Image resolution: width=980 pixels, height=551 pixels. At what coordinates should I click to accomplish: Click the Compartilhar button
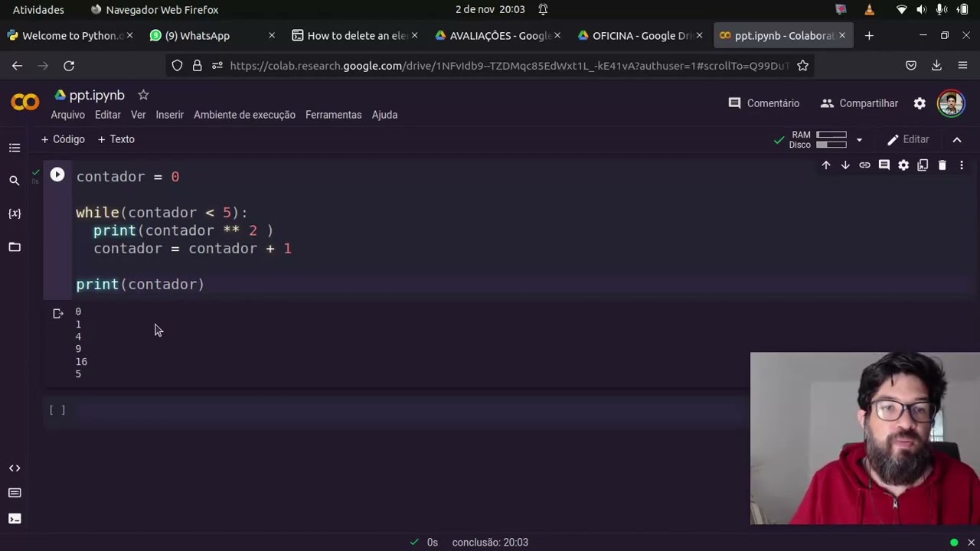tap(859, 103)
